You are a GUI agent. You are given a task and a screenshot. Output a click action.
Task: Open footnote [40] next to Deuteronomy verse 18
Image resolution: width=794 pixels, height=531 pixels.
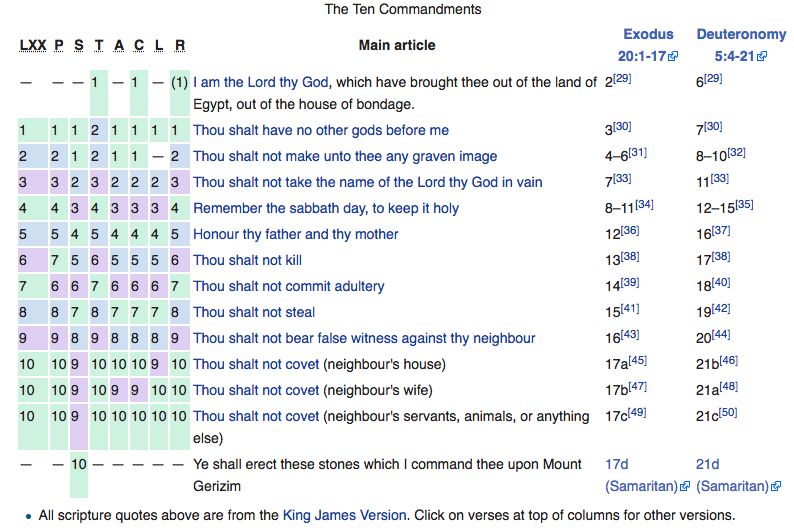(x=721, y=282)
